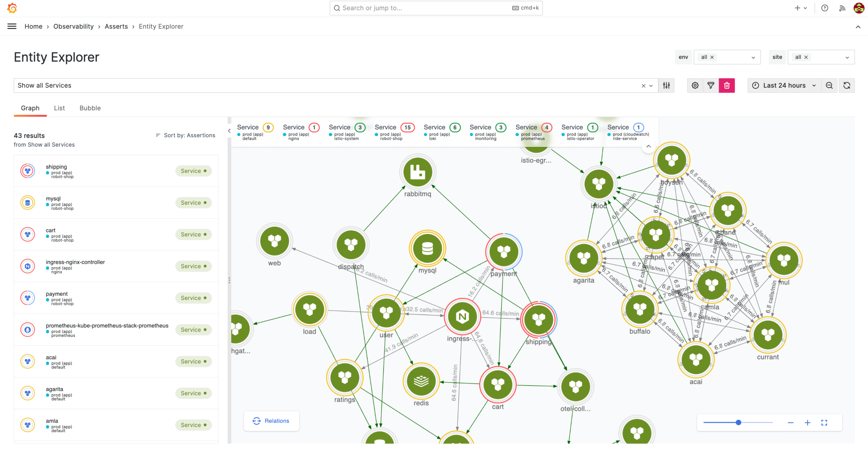Open the filter funnel icon
Screen dimensions: 868x454
[x=711, y=86]
